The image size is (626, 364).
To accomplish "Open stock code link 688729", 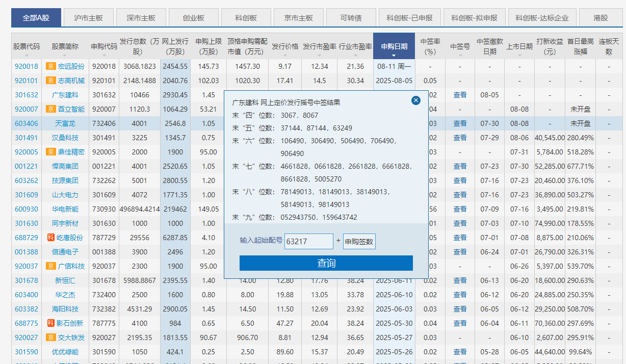I will (27, 238).
